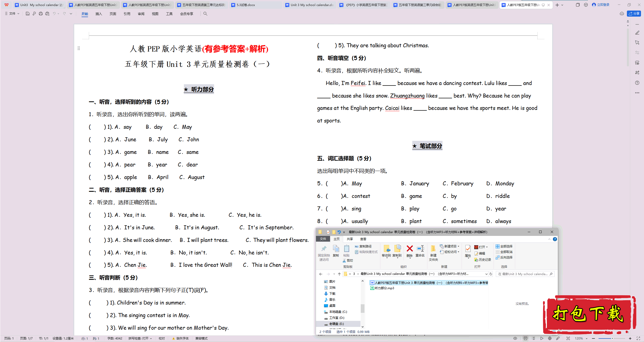Viewport: 644px width, 342px height.
Task: Click the Edit (编辑) button in Explorer ribbon
Action: 480,253
